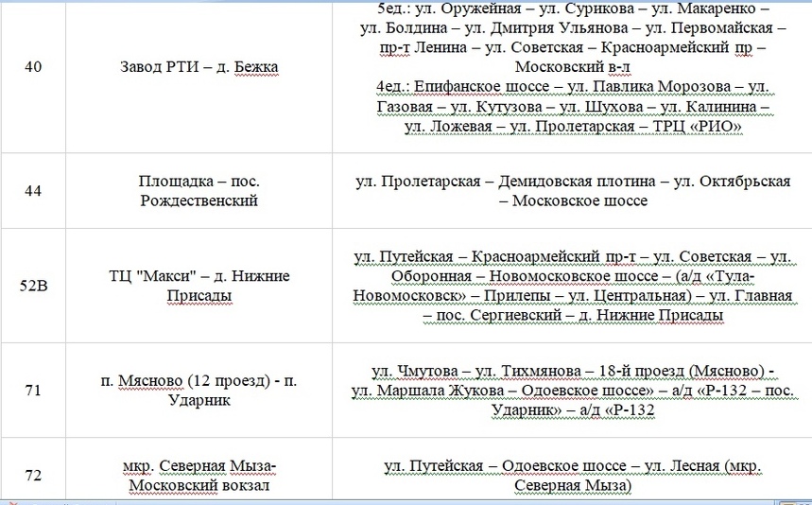Click the text '– Московское шоссе'
Image resolution: width=812 pixels, height=505 pixels.
point(573,200)
